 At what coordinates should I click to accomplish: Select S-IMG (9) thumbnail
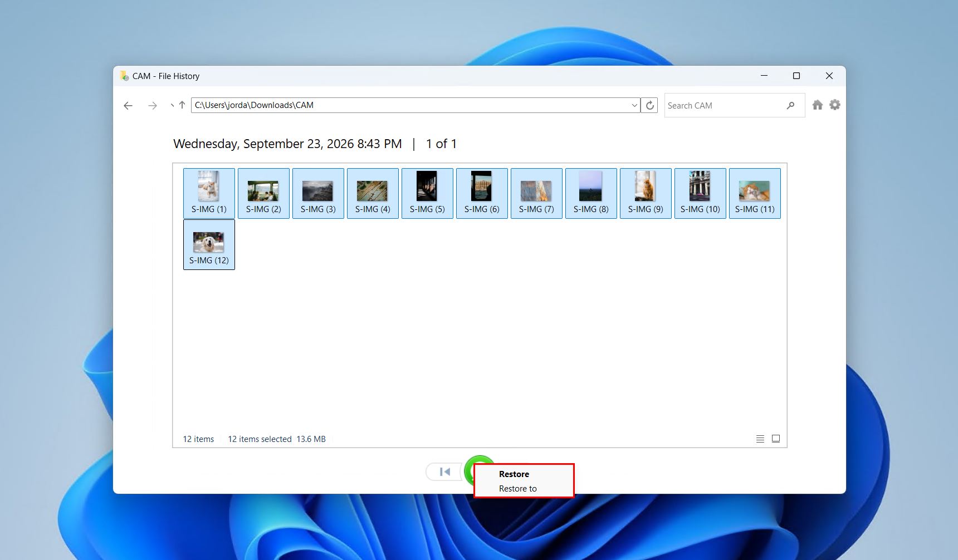tap(646, 193)
